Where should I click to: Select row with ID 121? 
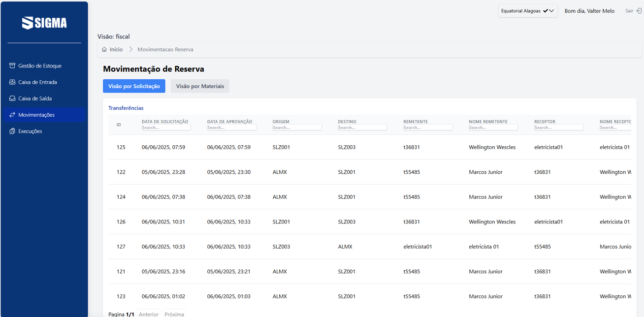click(370, 271)
